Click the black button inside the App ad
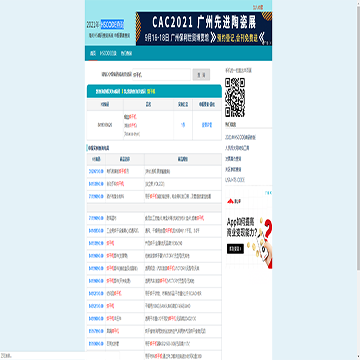Screen dimensions: 360x360 [235, 249]
